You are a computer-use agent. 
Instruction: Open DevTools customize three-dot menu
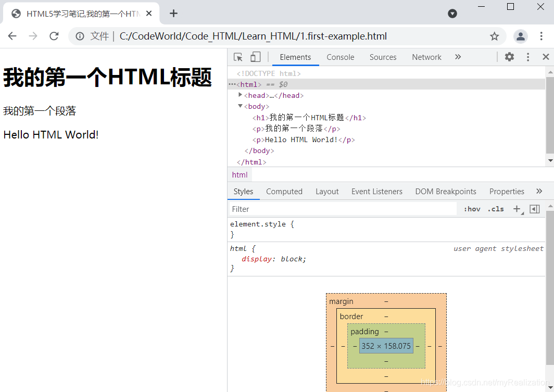528,57
